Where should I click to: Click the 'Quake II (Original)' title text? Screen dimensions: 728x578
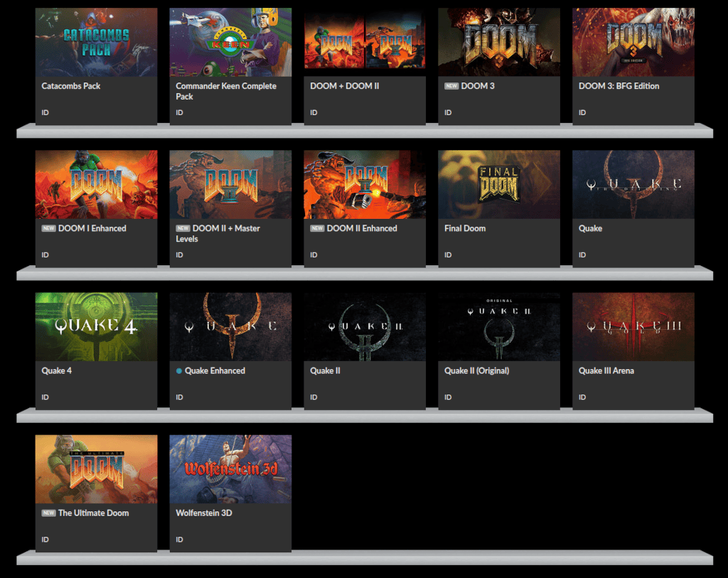[477, 371]
